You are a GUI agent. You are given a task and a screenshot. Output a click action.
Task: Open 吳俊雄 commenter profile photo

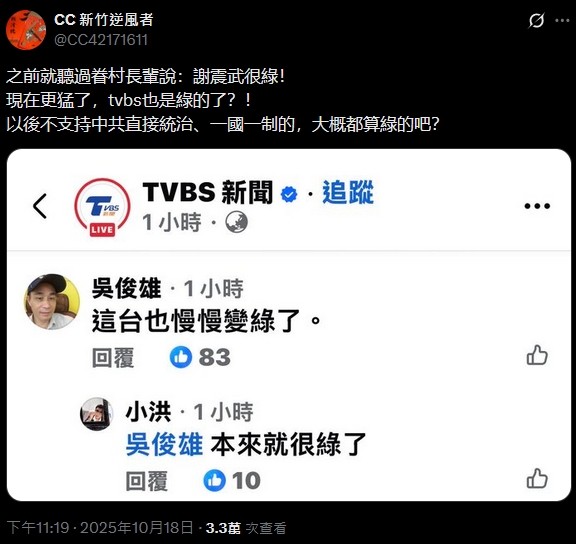52,302
